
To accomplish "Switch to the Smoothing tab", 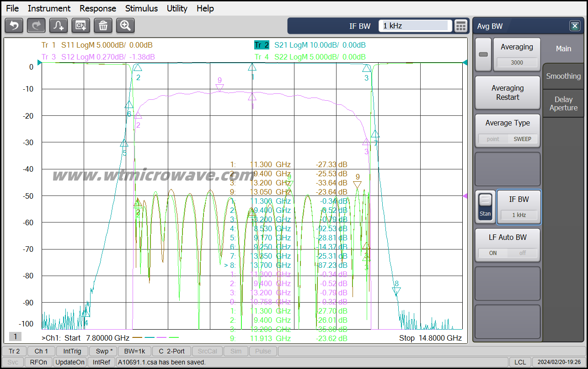I will (563, 76).
